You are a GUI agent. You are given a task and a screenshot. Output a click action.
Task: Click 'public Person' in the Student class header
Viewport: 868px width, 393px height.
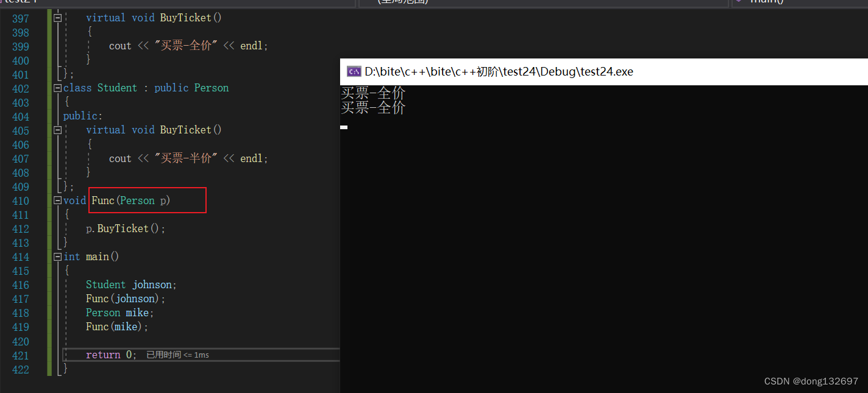pos(191,88)
